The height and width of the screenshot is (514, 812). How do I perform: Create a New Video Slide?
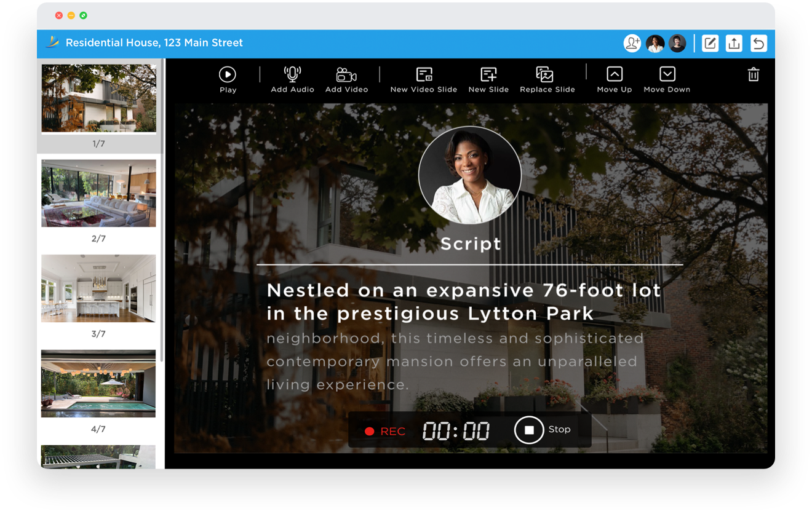coord(424,80)
